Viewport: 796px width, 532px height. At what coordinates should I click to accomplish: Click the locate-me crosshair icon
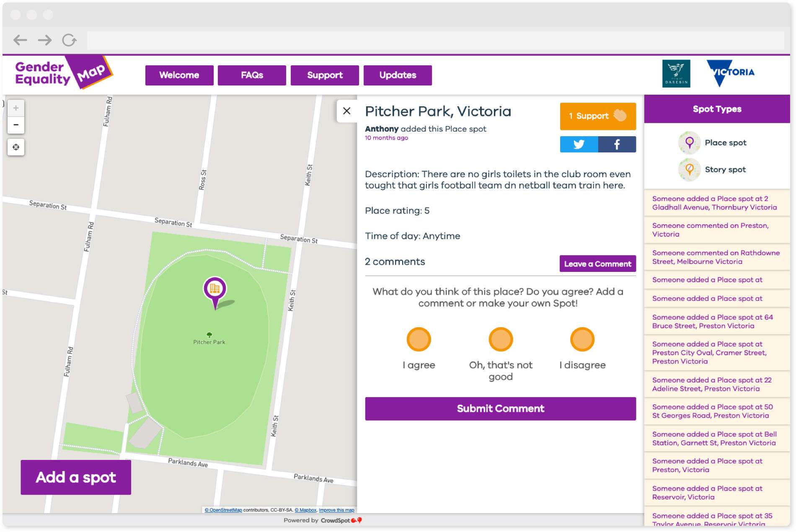(16, 147)
